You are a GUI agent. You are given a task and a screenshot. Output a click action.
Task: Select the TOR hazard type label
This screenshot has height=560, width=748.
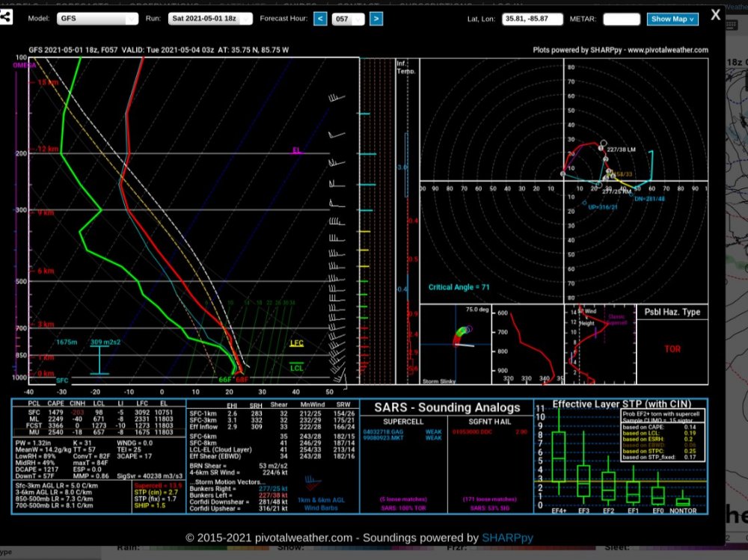click(672, 349)
